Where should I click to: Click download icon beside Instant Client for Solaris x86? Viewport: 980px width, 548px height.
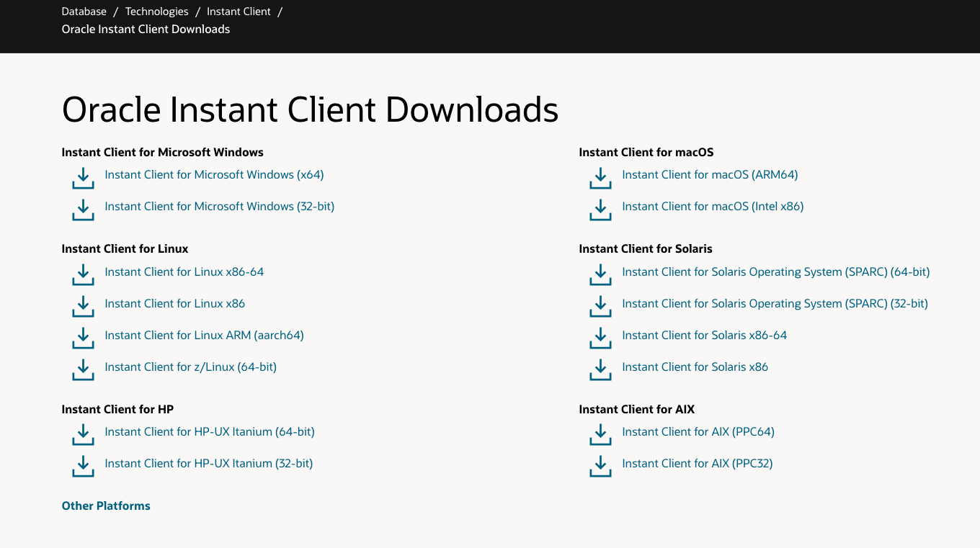point(600,370)
